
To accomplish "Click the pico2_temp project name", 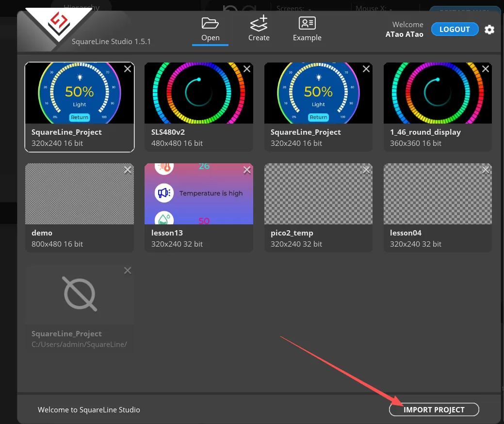I will [292, 234].
